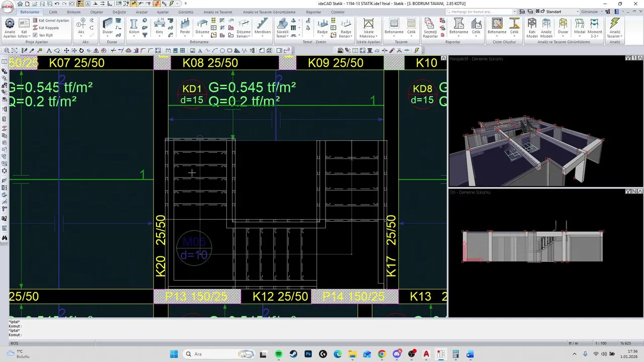This screenshot has height=362, width=644.
Task: Open Tasarım Betonarme design tool
Action: pos(394,28)
